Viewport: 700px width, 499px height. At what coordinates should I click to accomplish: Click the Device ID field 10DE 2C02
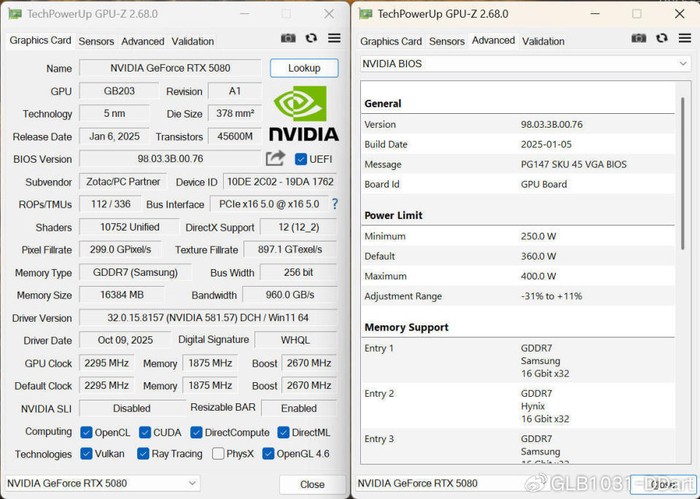click(x=280, y=182)
